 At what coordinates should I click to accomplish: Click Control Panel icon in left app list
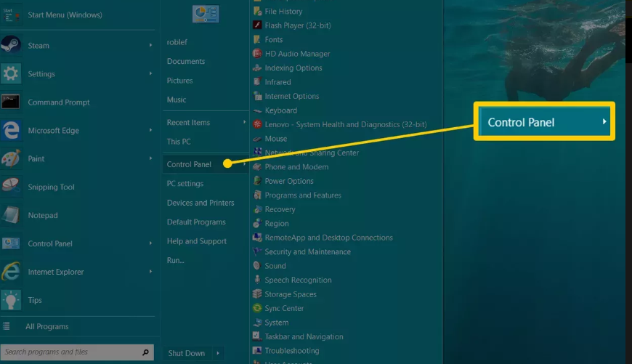pos(11,243)
